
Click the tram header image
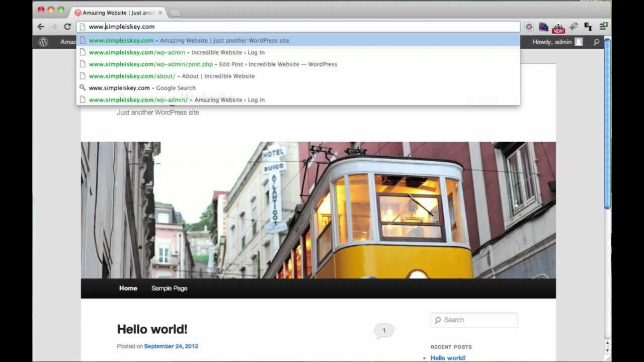(x=318, y=210)
